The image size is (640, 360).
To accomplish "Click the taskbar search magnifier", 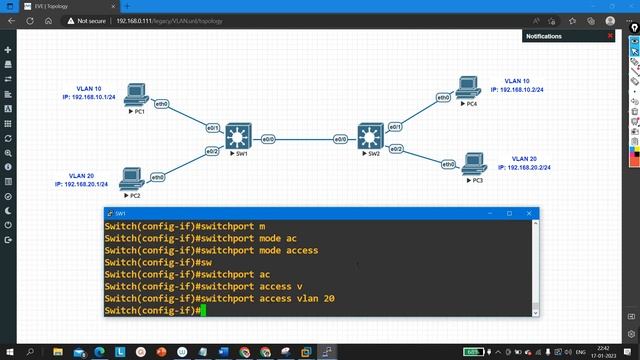I will click(30, 352).
